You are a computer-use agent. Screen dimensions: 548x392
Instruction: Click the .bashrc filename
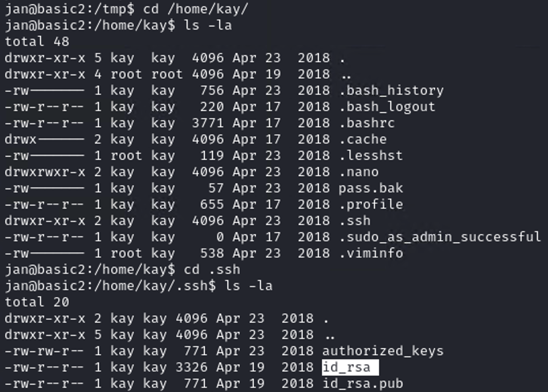coord(367,123)
